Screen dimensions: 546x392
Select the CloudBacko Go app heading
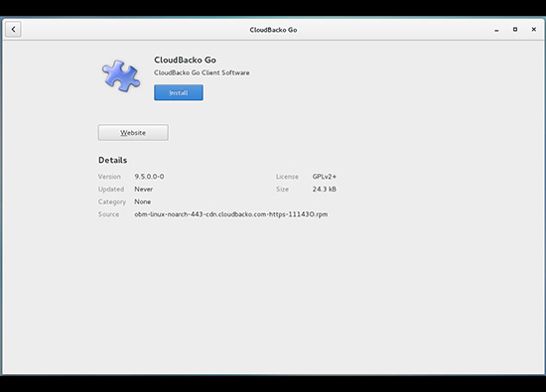pyautogui.click(x=185, y=60)
